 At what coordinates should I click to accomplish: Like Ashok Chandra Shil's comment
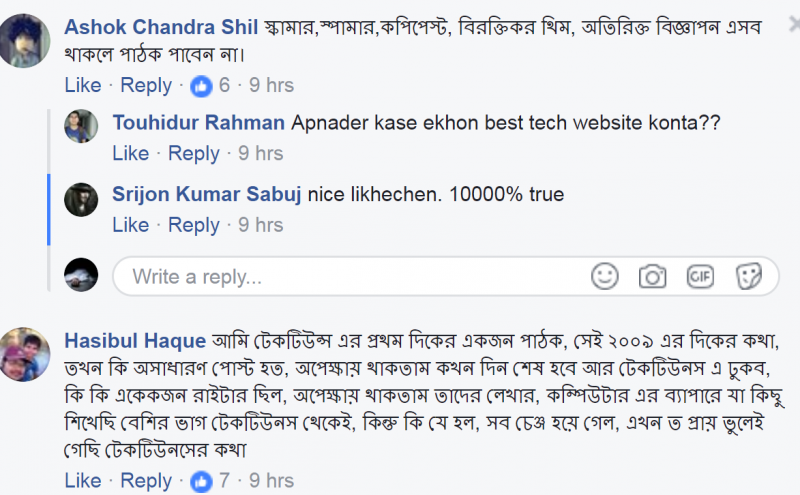tap(83, 85)
